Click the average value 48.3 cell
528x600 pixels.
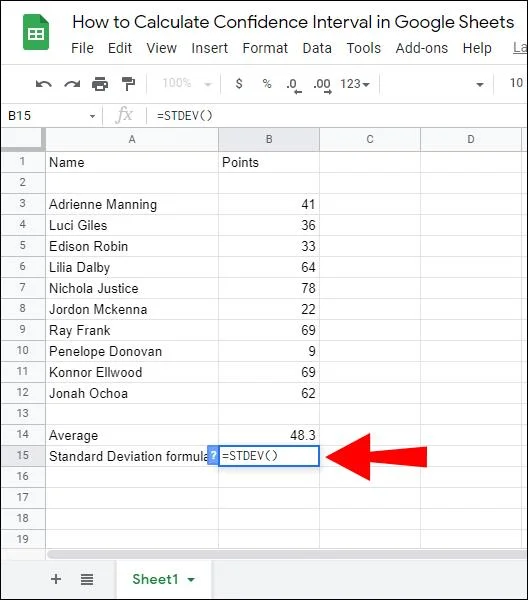[269, 435]
